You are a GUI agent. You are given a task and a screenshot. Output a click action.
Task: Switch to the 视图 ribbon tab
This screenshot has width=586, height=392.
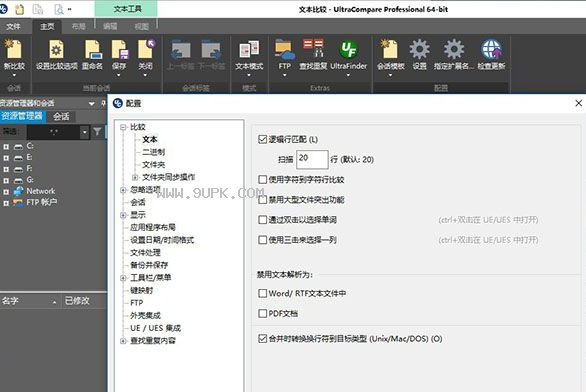[x=142, y=27]
